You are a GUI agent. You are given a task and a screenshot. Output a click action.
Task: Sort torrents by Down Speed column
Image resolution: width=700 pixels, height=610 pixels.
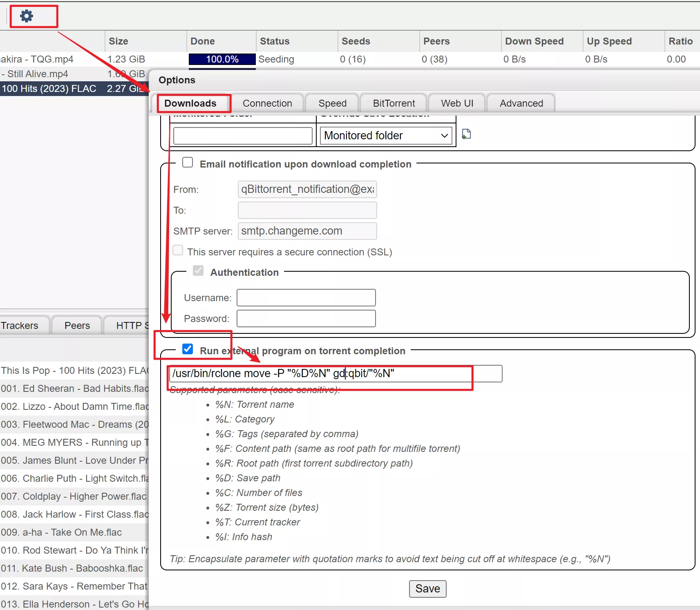[534, 41]
